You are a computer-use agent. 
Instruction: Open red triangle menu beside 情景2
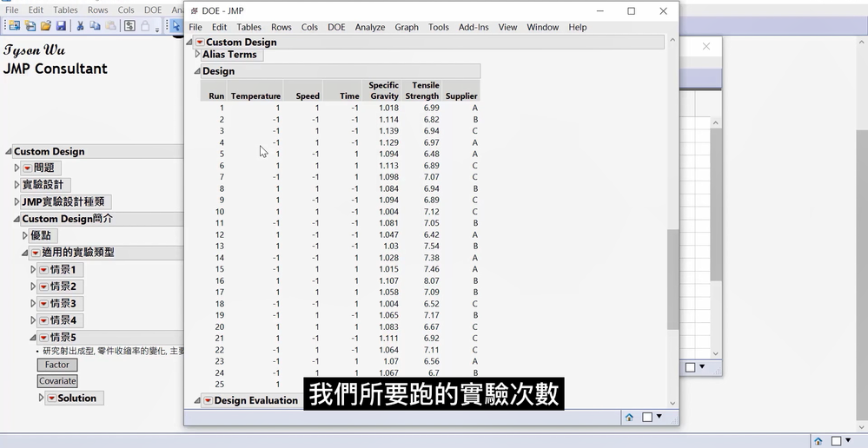(x=43, y=287)
